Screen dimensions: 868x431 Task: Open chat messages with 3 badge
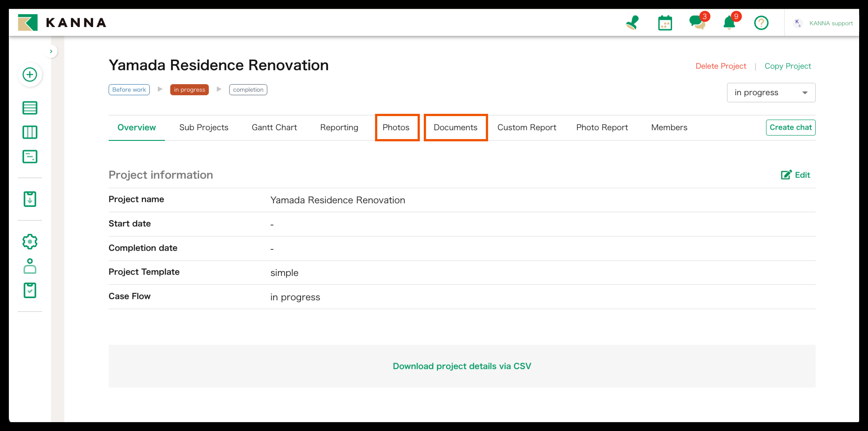coord(698,23)
